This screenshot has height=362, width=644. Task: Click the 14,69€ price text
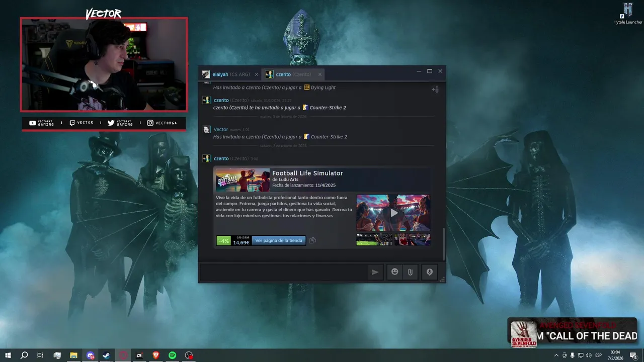242,243
